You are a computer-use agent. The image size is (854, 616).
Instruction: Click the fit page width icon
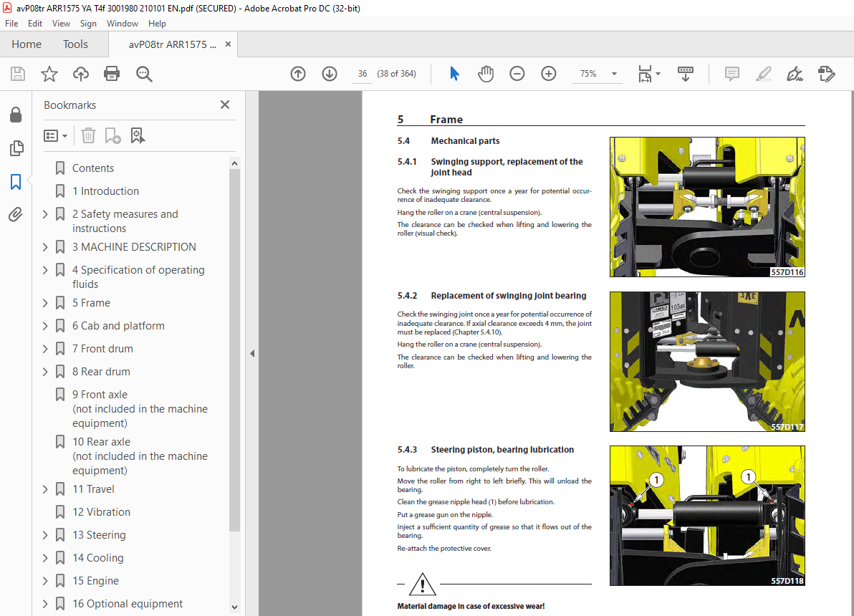[645, 74]
